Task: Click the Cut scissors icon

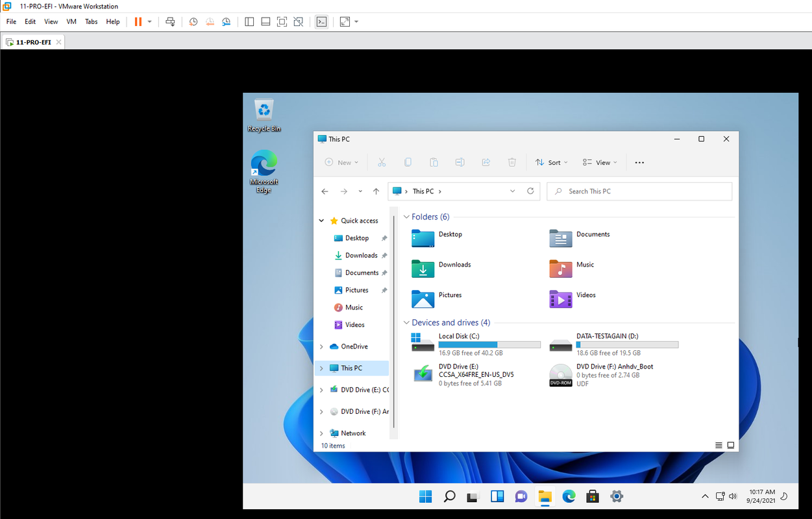Action: (382, 162)
